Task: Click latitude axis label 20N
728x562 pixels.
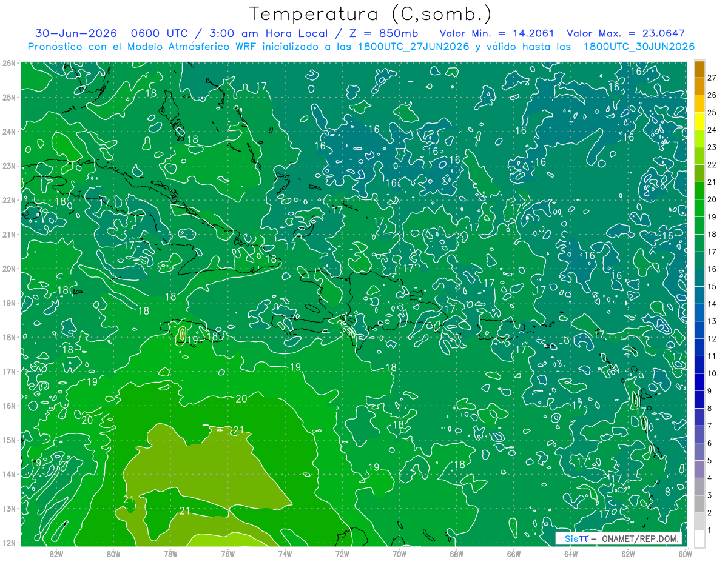Action: [10, 269]
